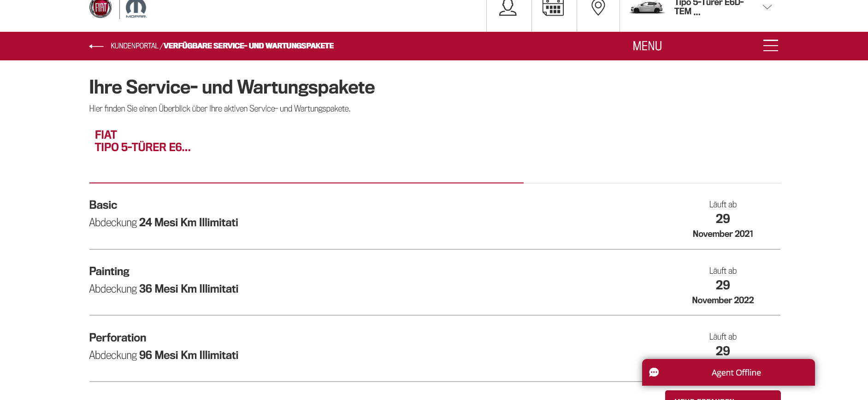Open the calendar appointment icon
The width and height of the screenshot is (868, 400).
coord(553,8)
